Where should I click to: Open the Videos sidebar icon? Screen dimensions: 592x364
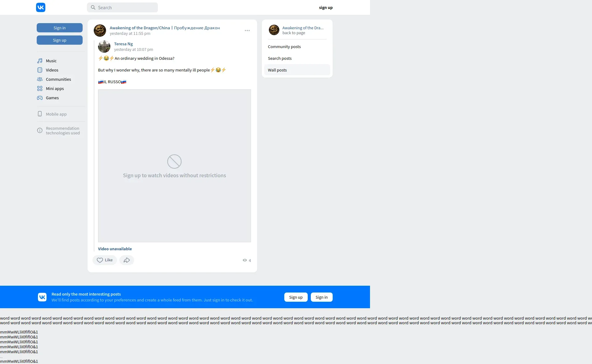click(x=40, y=70)
